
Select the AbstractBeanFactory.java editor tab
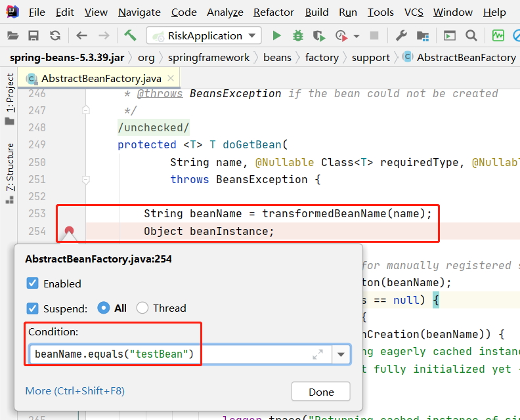[x=98, y=78]
